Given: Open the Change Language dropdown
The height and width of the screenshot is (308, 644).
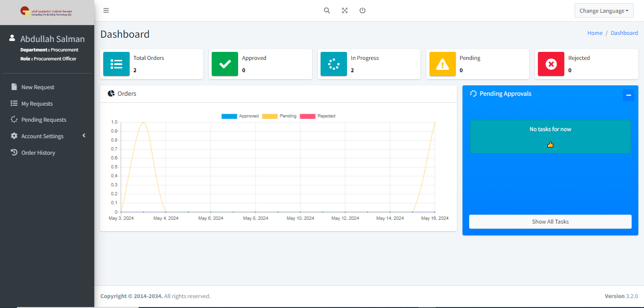Looking at the screenshot, I should tap(603, 11).
